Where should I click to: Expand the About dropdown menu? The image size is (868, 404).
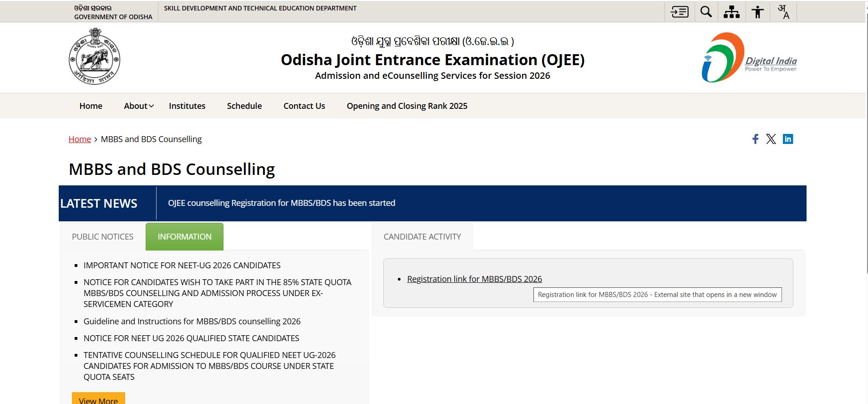[x=139, y=106]
